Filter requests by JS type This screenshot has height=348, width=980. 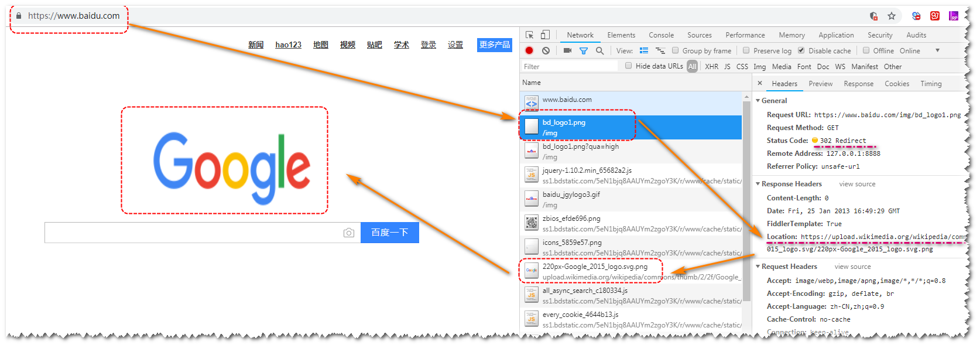tap(727, 67)
